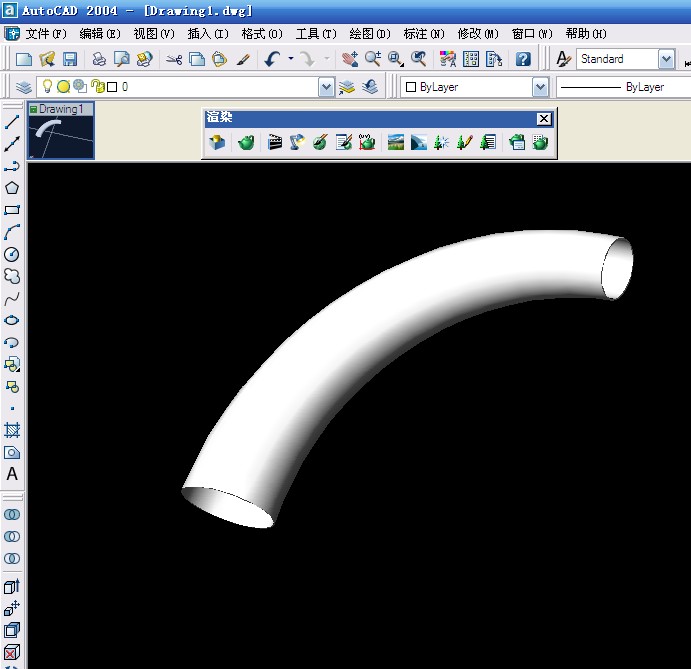Select the Arc tool
The height and width of the screenshot is (669, 691).
(x=12, y=232)
